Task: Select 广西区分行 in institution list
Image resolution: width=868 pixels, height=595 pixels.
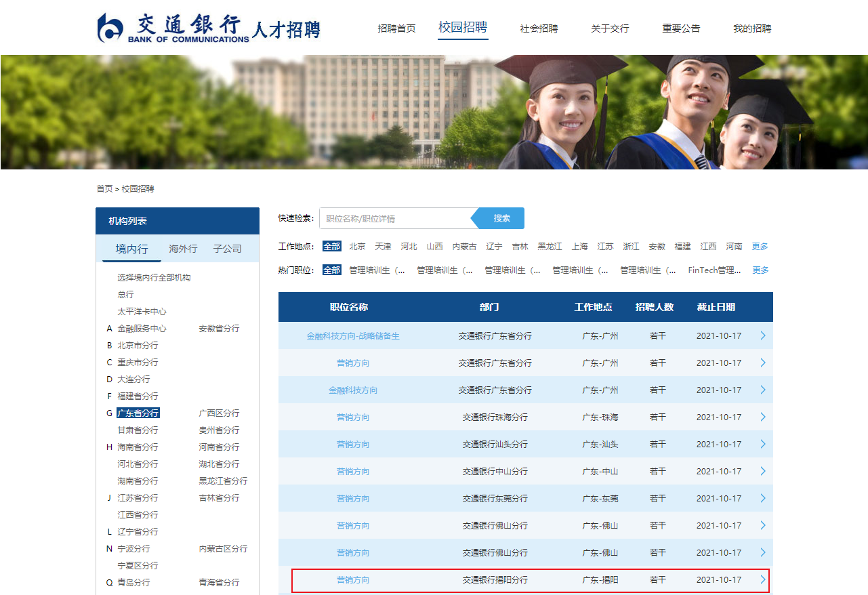Action: (x=219, y=413)
